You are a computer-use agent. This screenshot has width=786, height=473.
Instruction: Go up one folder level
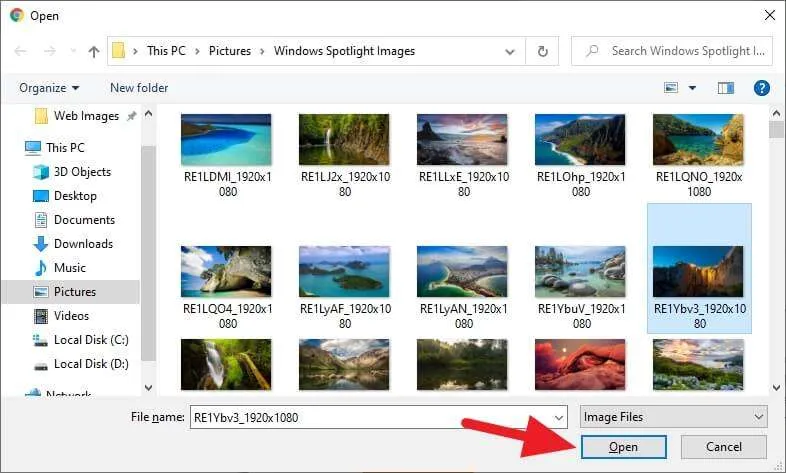(x=94, y=51)
